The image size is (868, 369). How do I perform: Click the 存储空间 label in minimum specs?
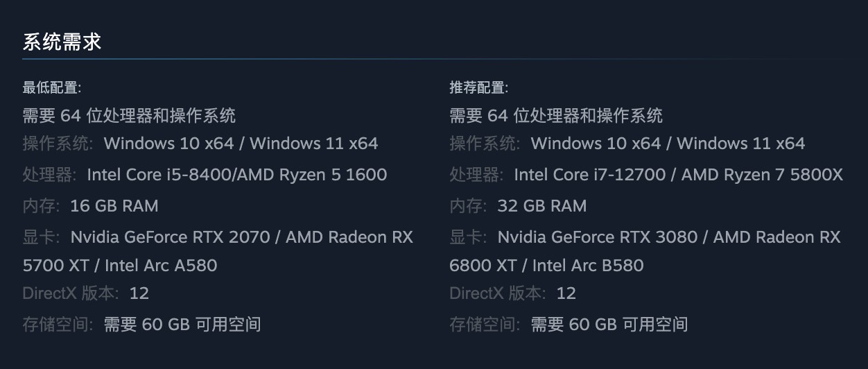pyautogui.click(x=58, y=324)
